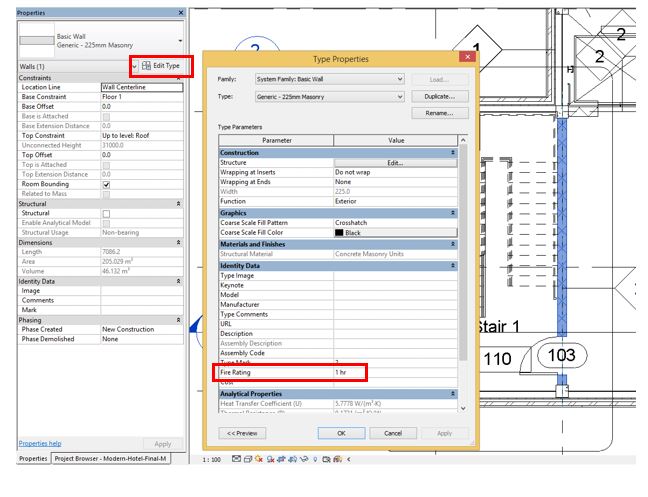
Task: Click the Rename... button
Action: [440, 113]
